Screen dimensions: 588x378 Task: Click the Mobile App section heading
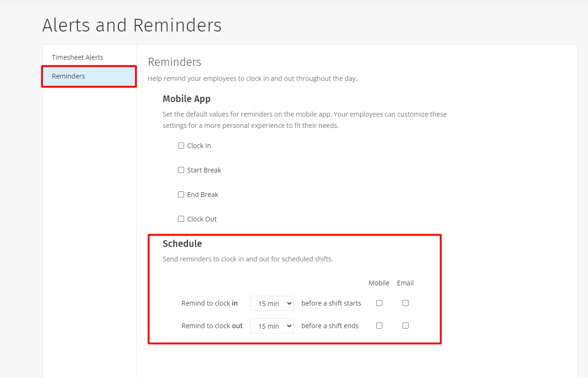[186, 99]
